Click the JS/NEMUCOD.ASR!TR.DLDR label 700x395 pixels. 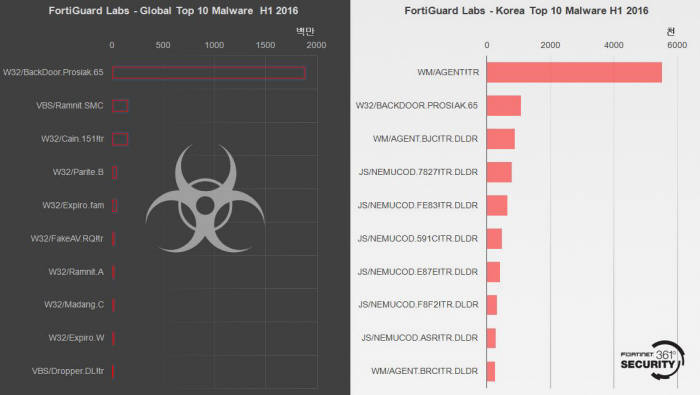[420, 338]
